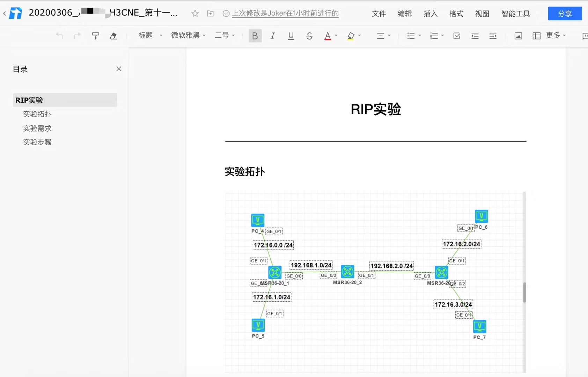Screen dimensions: 588x377
Task: Open the 插入 menu
Action: 430,14
